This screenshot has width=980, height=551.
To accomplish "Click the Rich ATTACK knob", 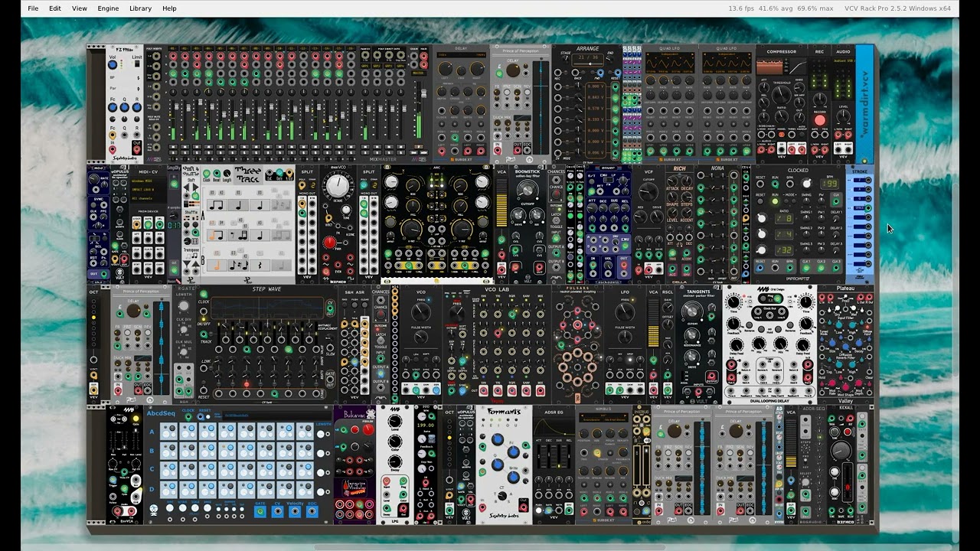I will point(672,181).
